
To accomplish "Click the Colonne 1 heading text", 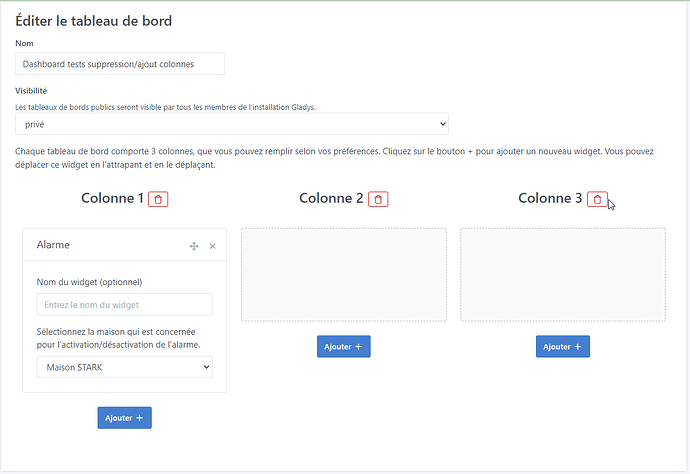I will (x=112, y=198).
